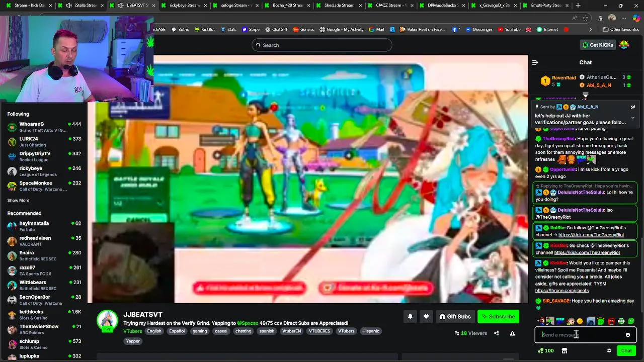Select the Español tag

pyautogui.click(x=177, y=331)
